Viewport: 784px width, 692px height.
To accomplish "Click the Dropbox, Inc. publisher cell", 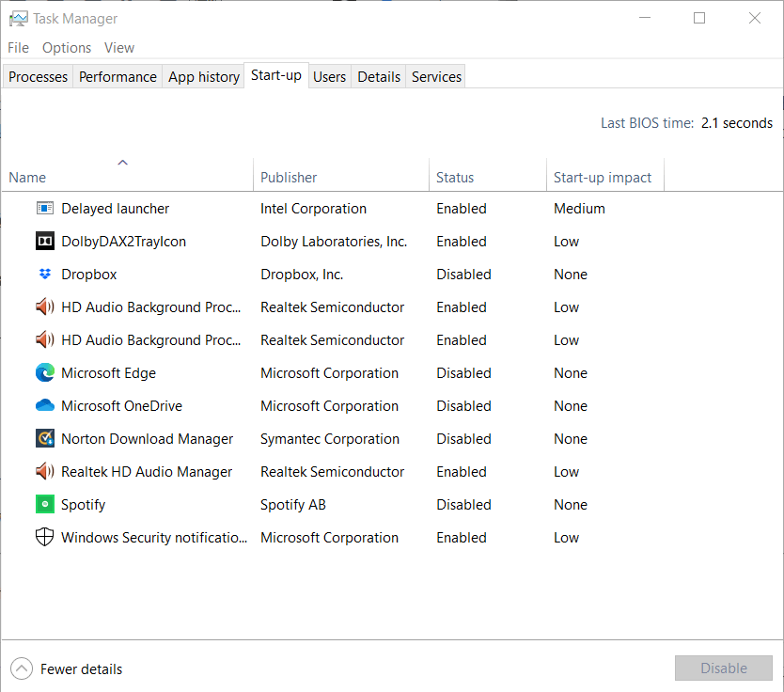I will click(x=302, y=275).
